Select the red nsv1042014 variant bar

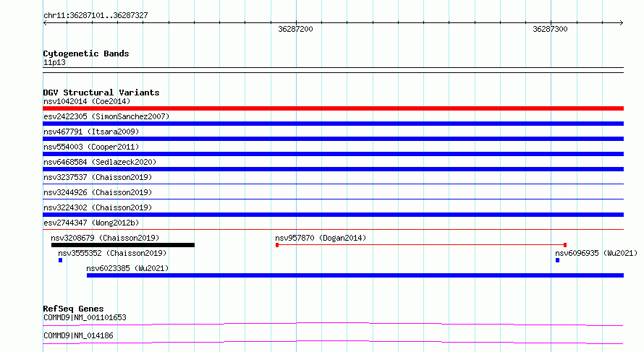coord(333,108)
